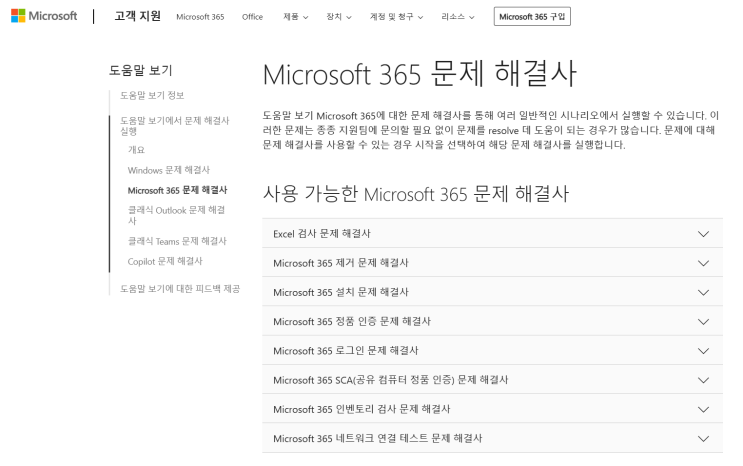Open the Office navigation link

click(252, 17)
